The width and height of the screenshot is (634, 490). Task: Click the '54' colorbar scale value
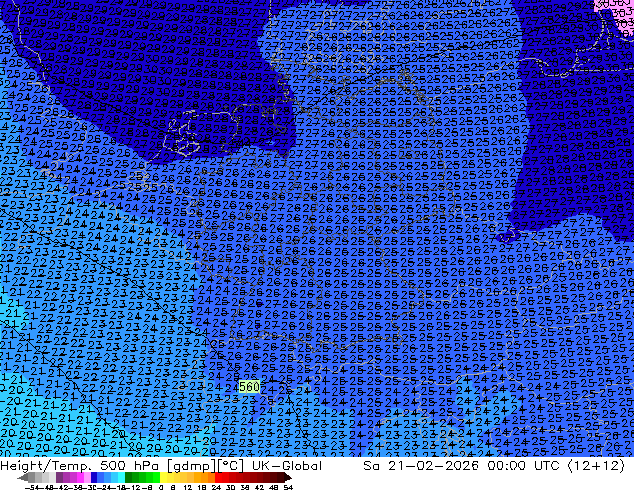click(x=287, y=487)
